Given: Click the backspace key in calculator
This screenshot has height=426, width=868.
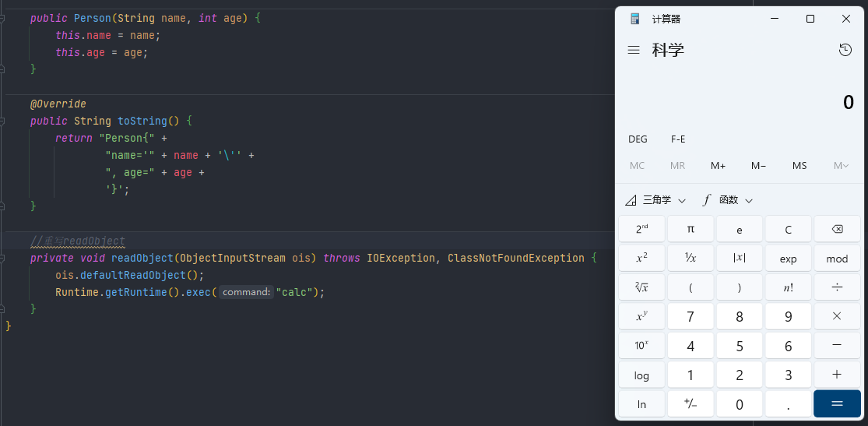Looking at the screenshot, I should pyautogui.click(x=837, y=229).
